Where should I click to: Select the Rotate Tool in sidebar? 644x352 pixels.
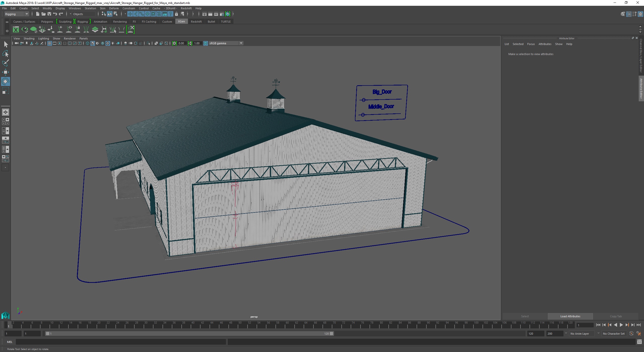tap(6, 81)
